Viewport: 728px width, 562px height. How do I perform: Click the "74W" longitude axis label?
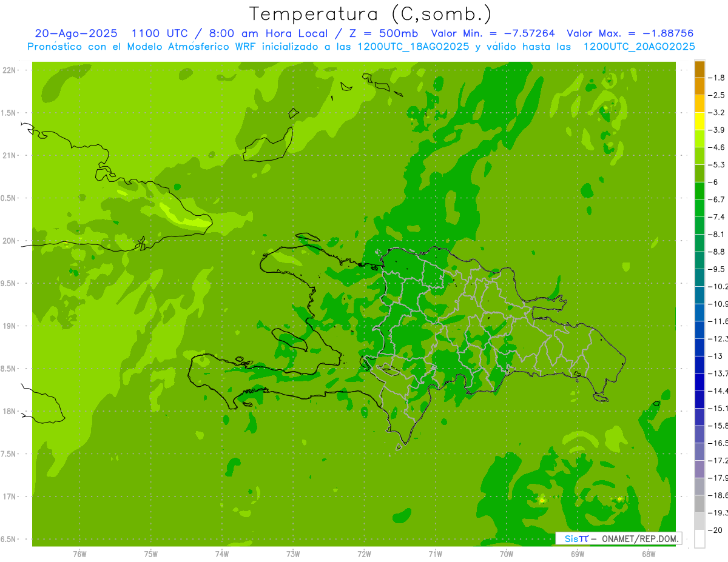click(x=221, y=554)
